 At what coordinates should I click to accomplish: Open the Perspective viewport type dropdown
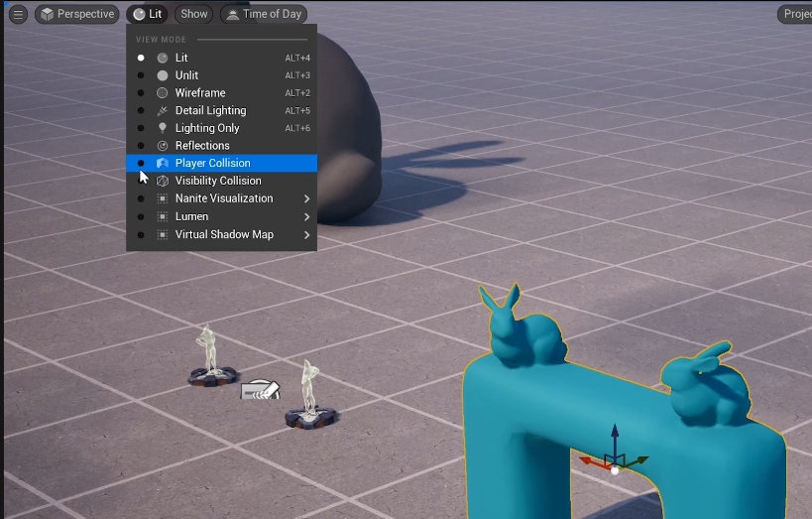(77, 14)
